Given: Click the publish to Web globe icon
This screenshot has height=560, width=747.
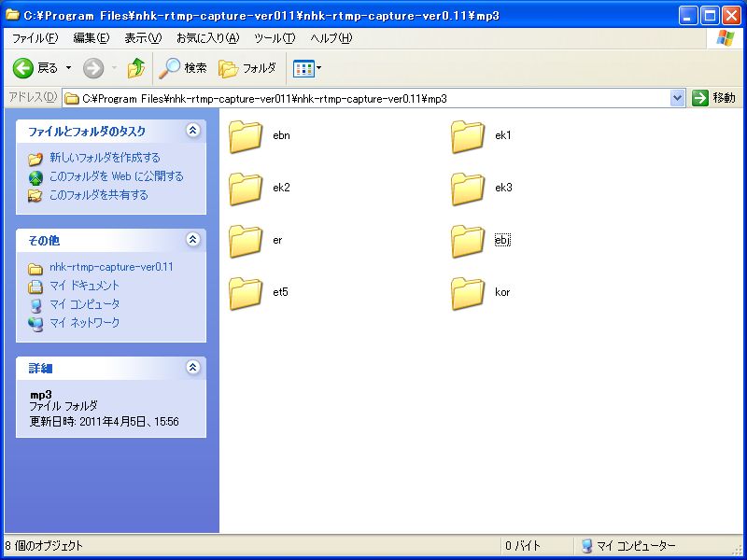Looking at the screenshot, I should 35,177.
